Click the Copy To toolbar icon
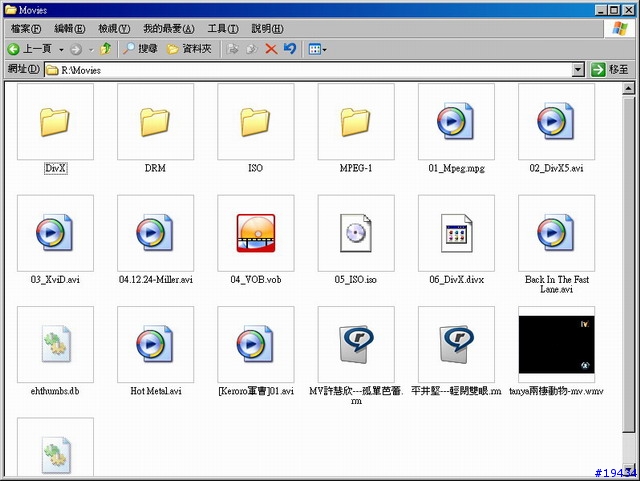 [x=251, y=49]
